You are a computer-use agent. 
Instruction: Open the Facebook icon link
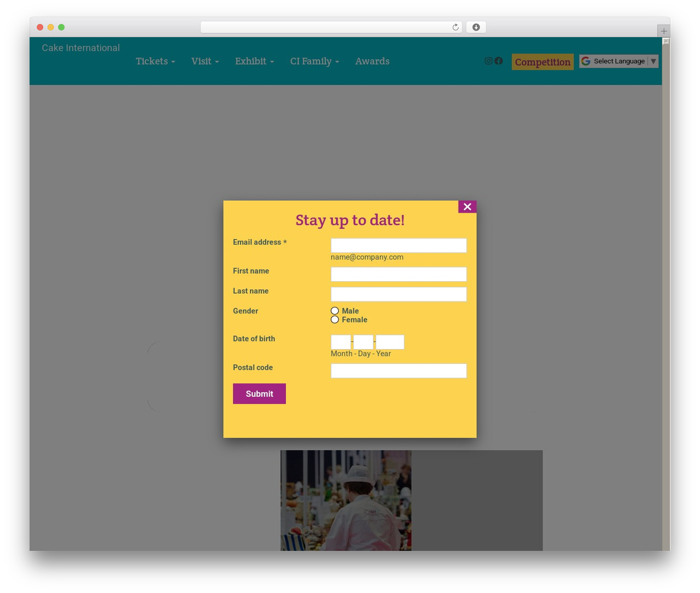point(498,61)
